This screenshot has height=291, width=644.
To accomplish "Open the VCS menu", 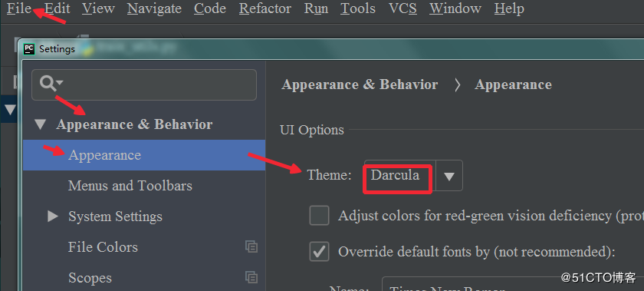I will point(402,8).
